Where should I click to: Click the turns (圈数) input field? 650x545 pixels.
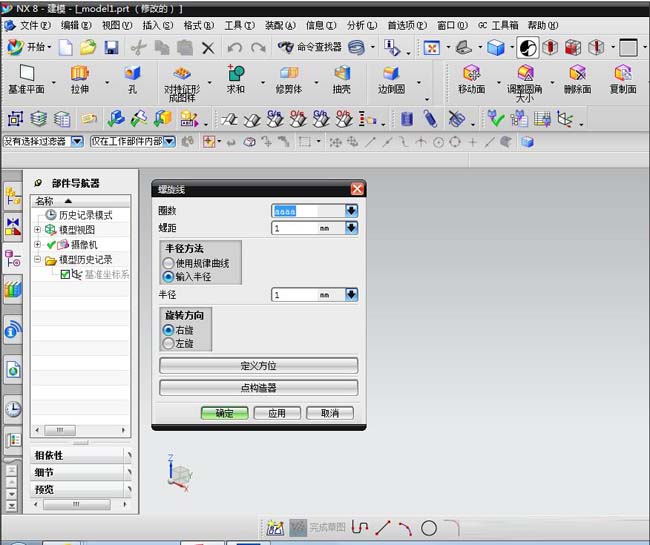point(308,211)
